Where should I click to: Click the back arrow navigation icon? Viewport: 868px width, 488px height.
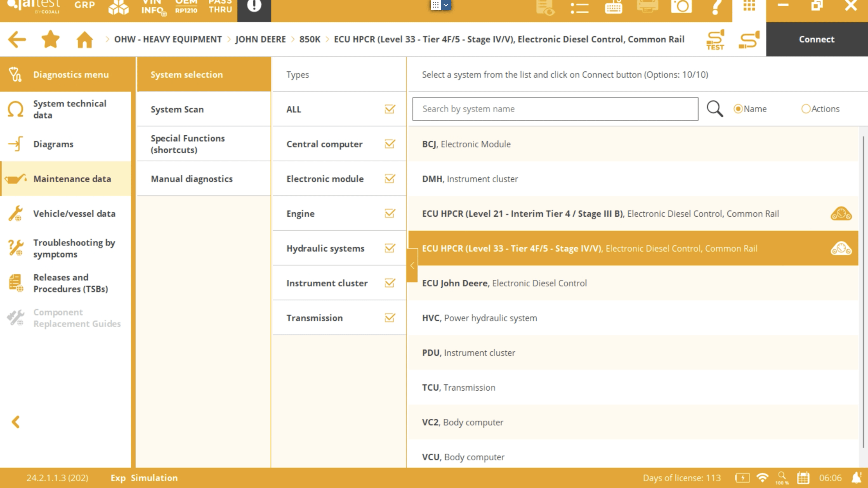[x=17, y=39]
